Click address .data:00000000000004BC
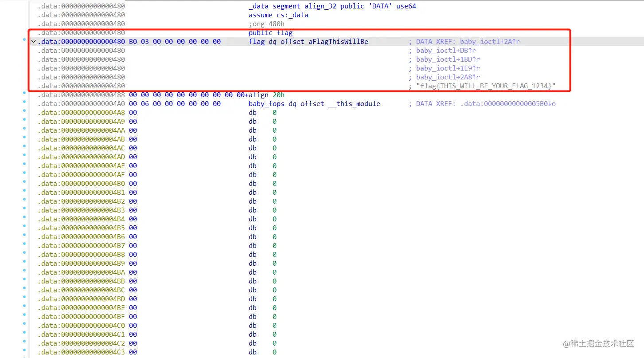The height and width of the screenshot is (358, 644). click(x=81, y=290)
